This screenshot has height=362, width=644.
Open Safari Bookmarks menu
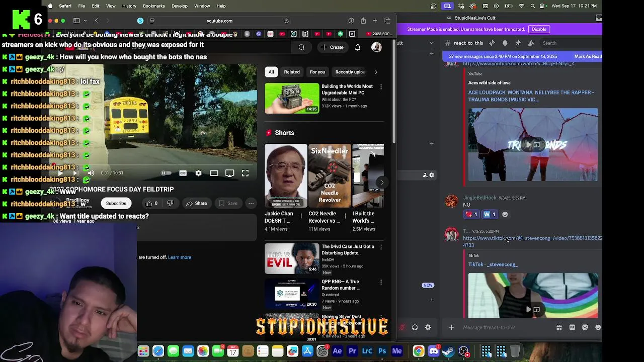(x=153, y=6)
